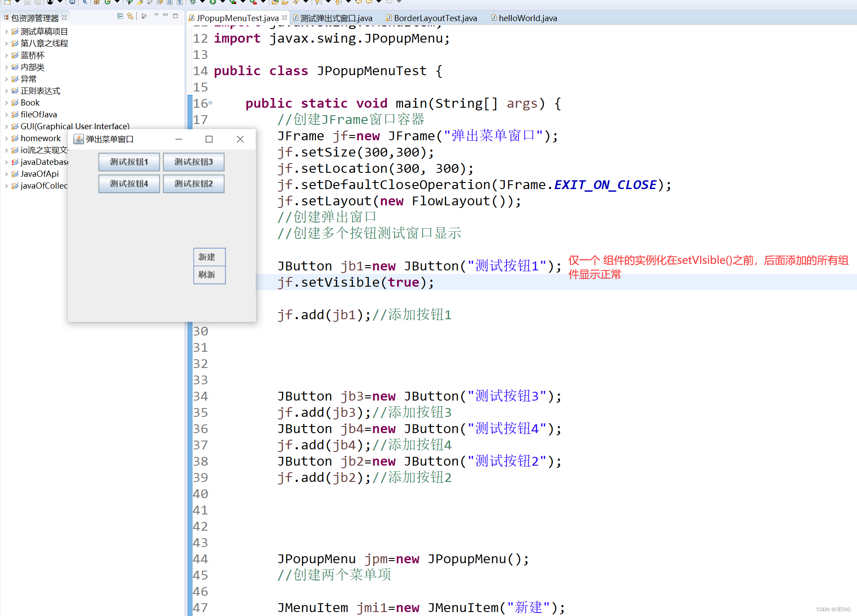Maximize the package explorer view
This screenshot has width=857, height=616.
175,16
